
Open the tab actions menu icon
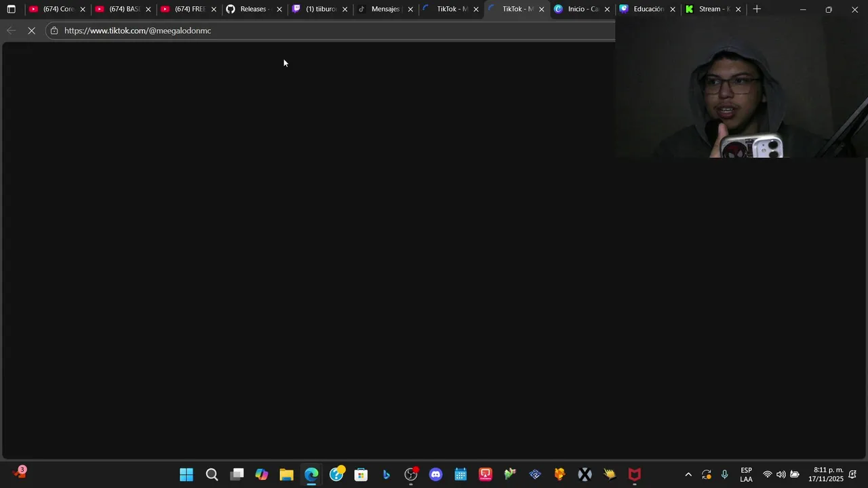(11, 9)
